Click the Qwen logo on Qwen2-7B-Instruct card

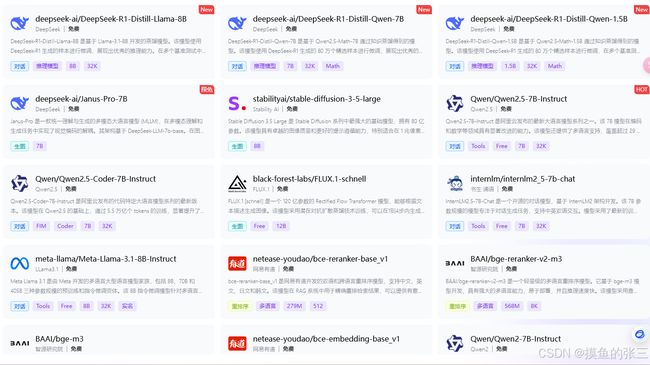tap(455, 343)
